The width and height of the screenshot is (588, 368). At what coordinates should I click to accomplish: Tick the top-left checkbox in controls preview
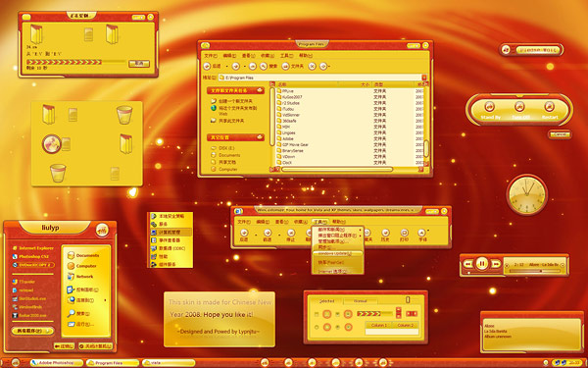(317, 314)
